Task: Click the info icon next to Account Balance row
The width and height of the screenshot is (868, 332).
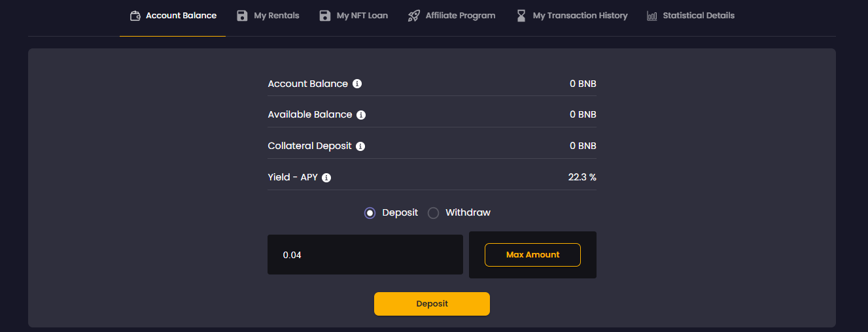Action: (x=357, y=84)
